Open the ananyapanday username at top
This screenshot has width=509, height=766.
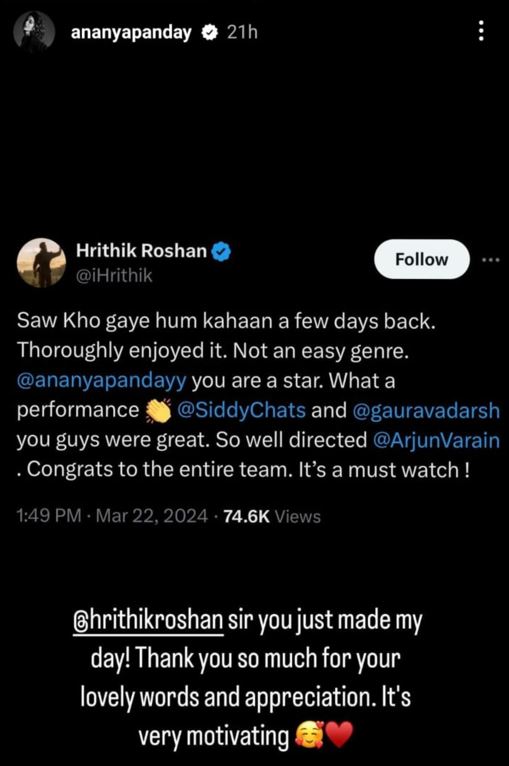(x=131, y=33)
